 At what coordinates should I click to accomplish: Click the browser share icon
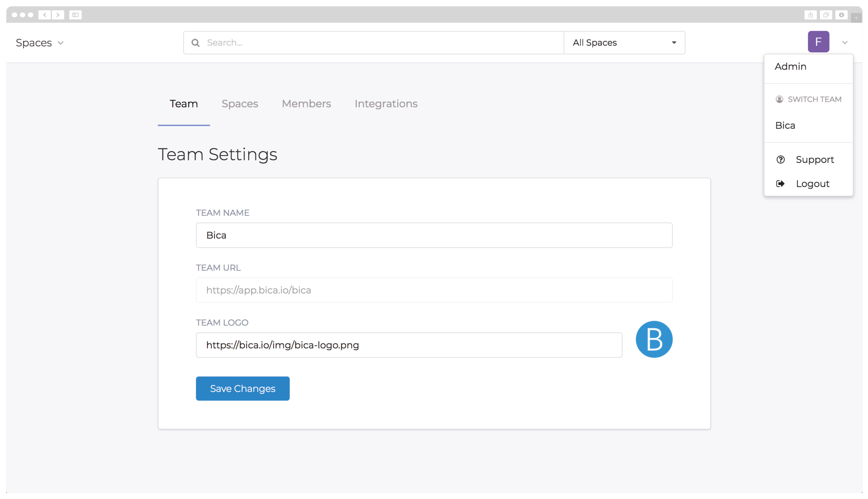click(810, 15)
